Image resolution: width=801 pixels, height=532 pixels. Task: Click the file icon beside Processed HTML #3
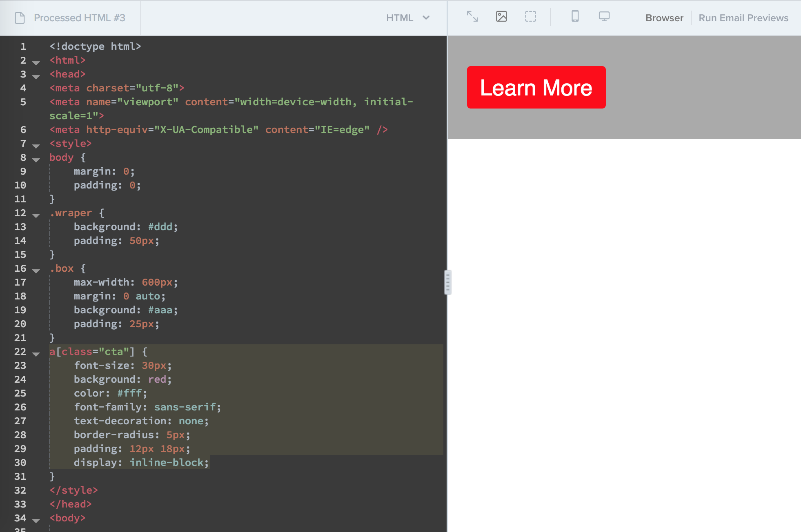tap(20, 18)
